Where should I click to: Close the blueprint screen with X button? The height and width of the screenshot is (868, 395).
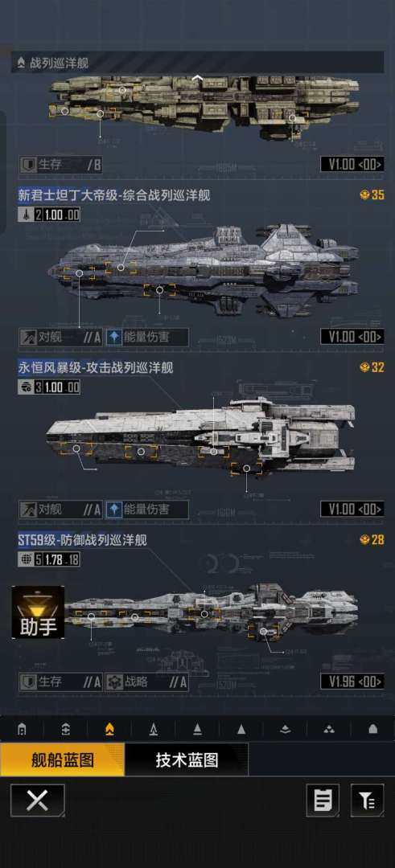point(38,800)
